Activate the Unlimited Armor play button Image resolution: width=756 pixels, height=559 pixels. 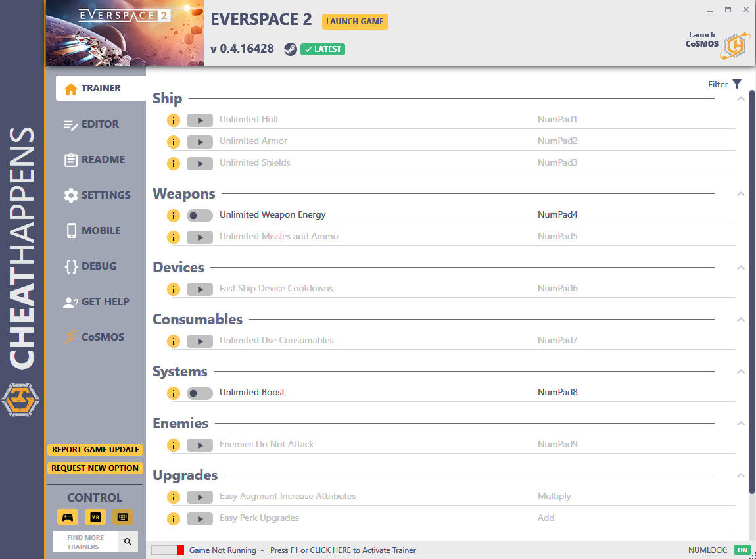[x=200, y=142]
